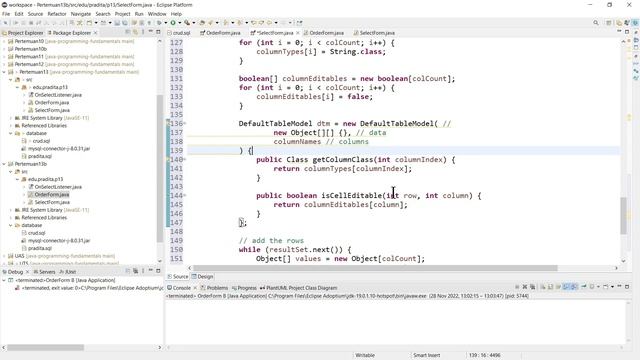The image size is (640, 360).
Task: Click the Pin Console icon
Action: [584, 287]
